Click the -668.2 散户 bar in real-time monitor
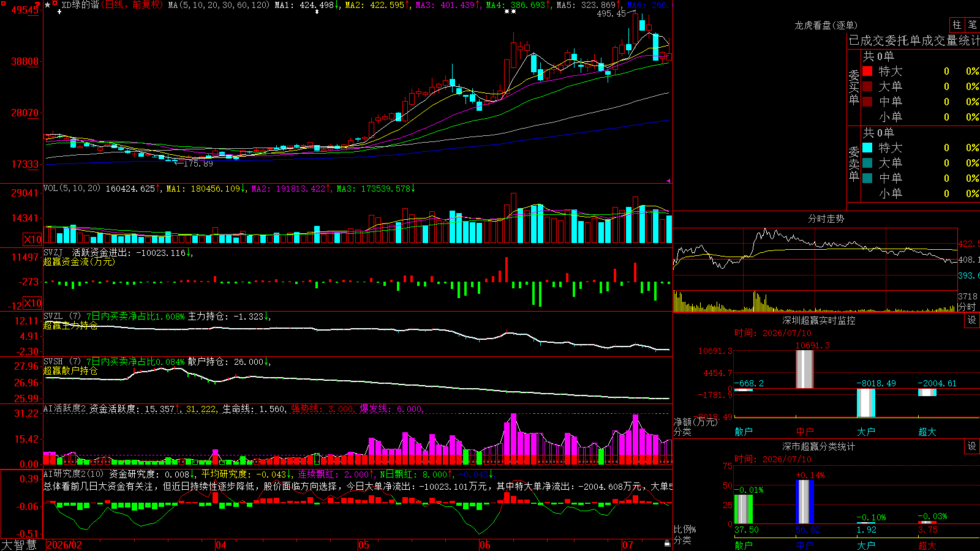 point(744,390)
